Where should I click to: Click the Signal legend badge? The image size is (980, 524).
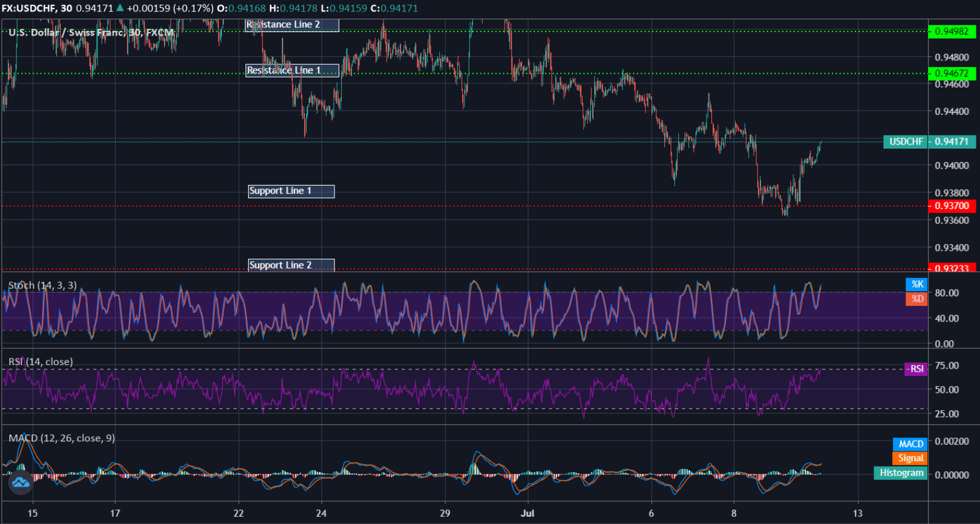click(910, 459)
